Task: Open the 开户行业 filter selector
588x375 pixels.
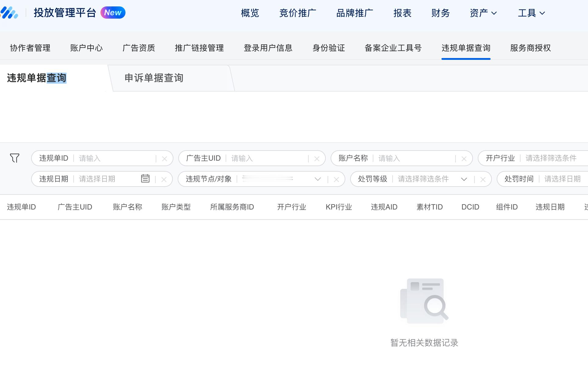Action: pyautogui.click(x=551, y=158)
